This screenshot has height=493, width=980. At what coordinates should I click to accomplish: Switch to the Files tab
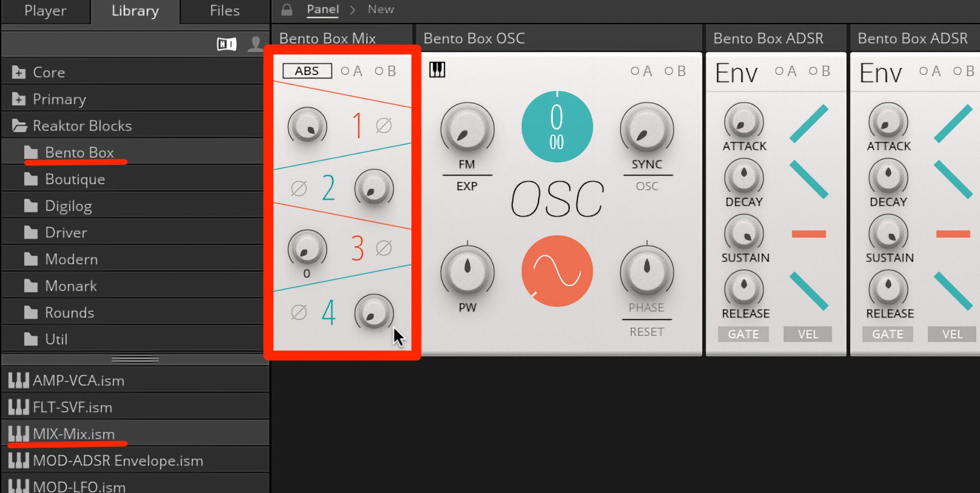pyautogui.click(x=224, y=11)
